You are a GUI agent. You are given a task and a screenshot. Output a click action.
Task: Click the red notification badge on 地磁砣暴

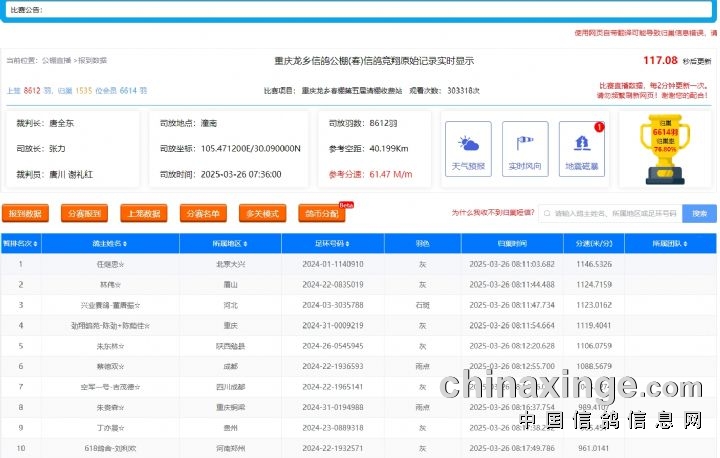[x=598, y=127]
